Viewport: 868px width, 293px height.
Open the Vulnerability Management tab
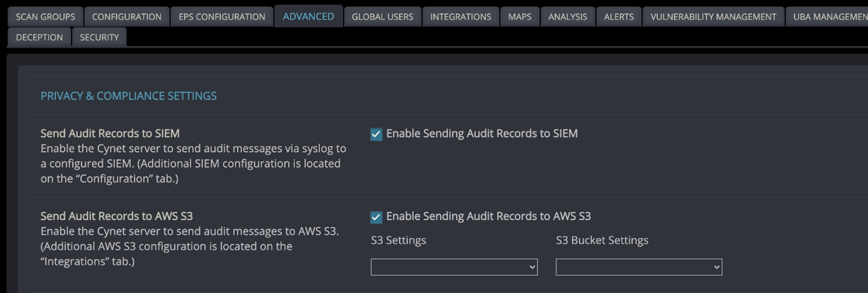[x=714, y=16]
